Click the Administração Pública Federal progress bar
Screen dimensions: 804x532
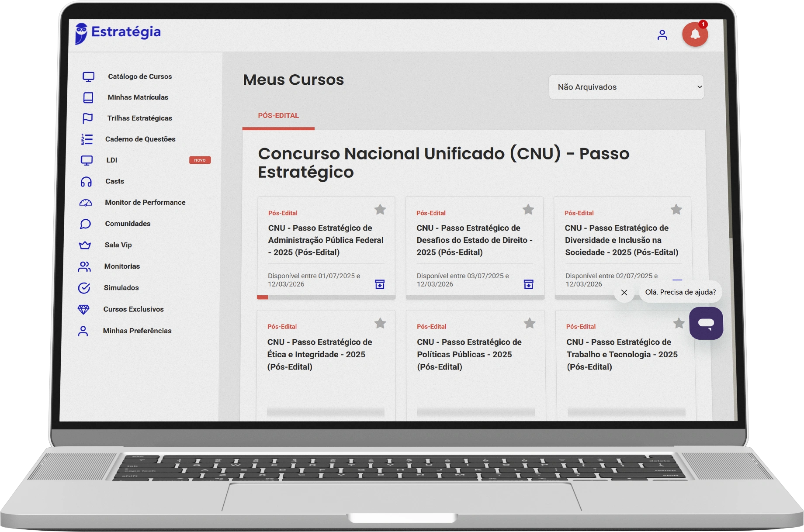click(326, 297)
